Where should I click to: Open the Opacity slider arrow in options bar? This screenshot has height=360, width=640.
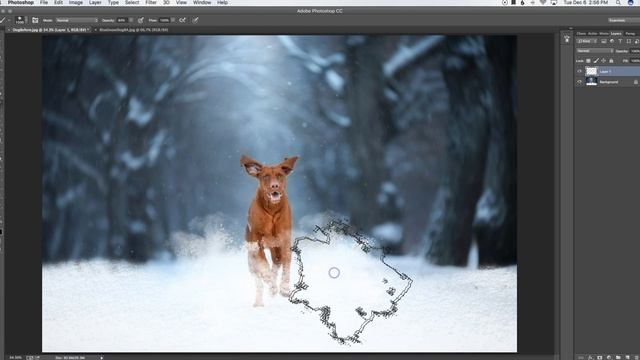click(x=131, y=20)
